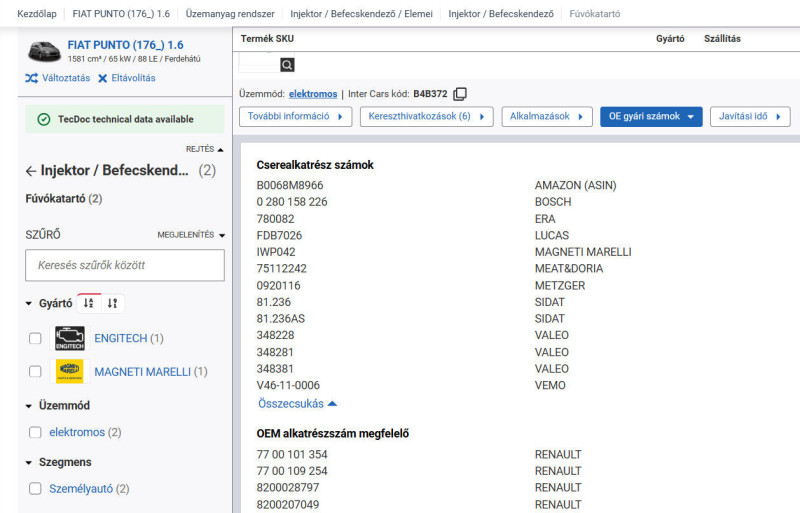Select the part number V46-11-0006

(288, 385)
